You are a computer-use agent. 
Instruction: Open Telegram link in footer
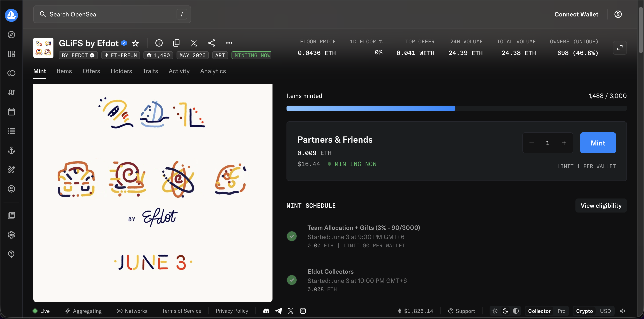(278, 311)
